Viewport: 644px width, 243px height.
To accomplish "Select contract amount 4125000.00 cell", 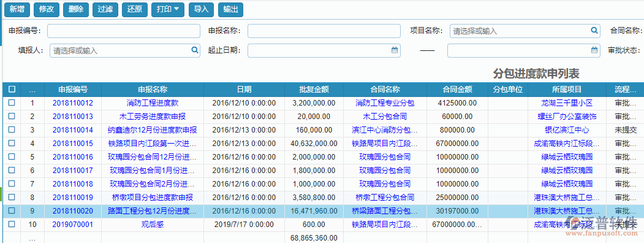I will [x=457, y=103].
